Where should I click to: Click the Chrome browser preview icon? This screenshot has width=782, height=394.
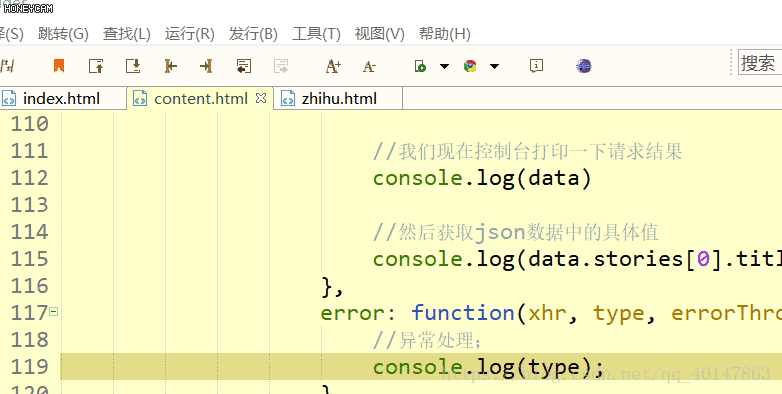(x=470, y=66)
